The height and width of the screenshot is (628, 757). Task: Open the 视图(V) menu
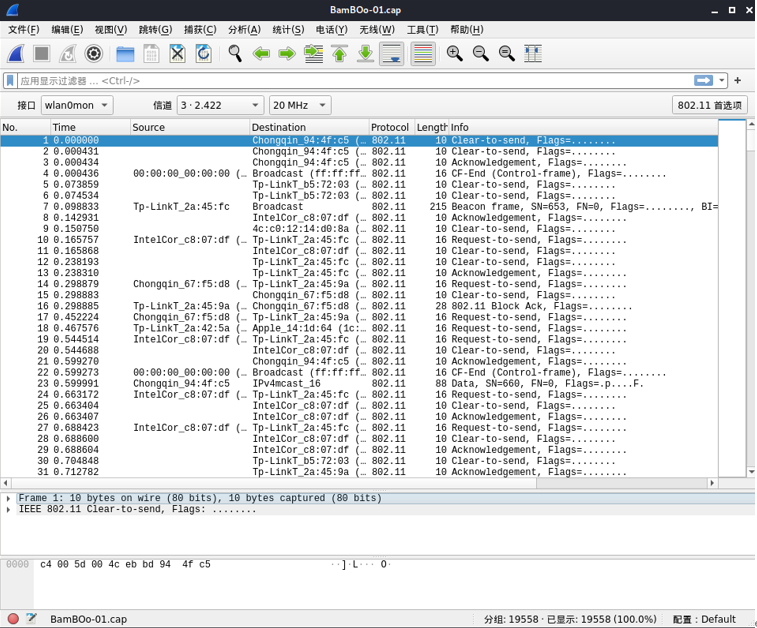111,29
